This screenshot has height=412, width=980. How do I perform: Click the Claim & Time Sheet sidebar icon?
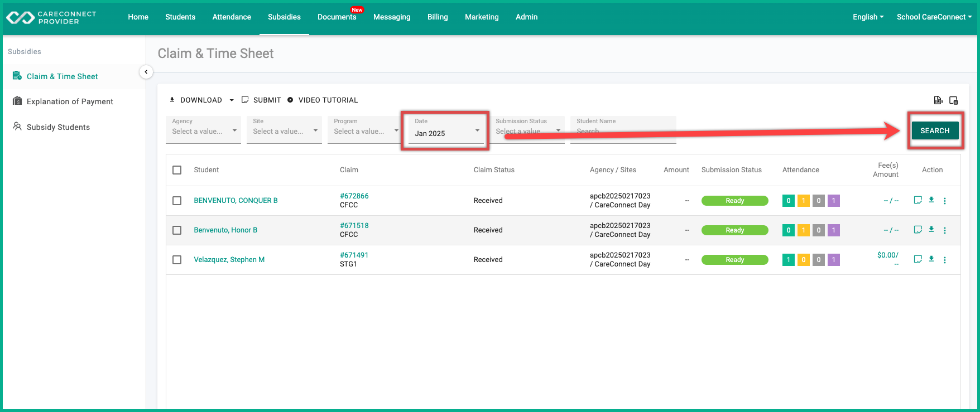pos(17,76)
